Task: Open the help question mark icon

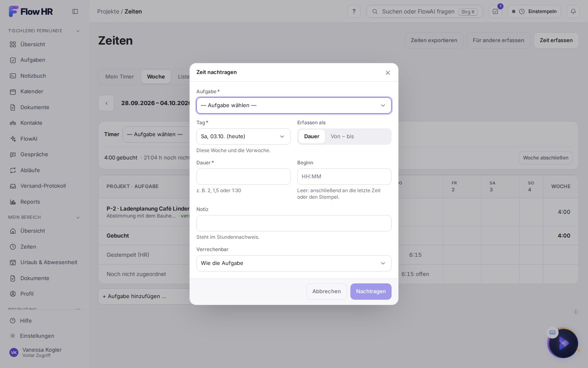Action: [354, 11]
